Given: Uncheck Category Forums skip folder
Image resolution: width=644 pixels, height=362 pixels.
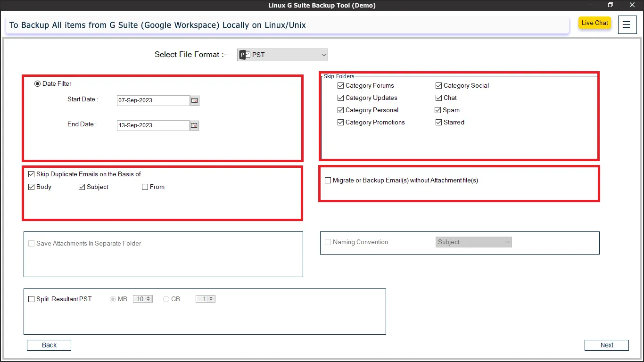Looking at the screenshot, I should click(341, 86).
